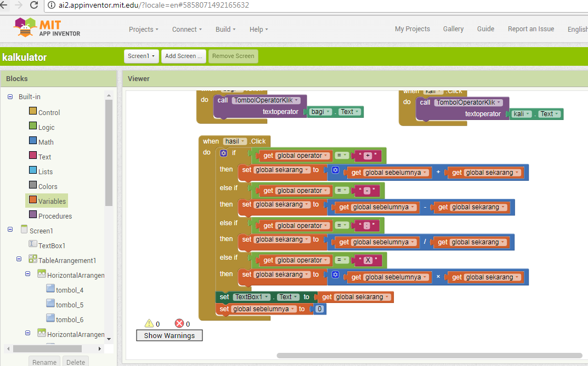This screenshot has height=366, width=588.
Task: Click the TableArrangement1 component icon
Action: [32, 259]
